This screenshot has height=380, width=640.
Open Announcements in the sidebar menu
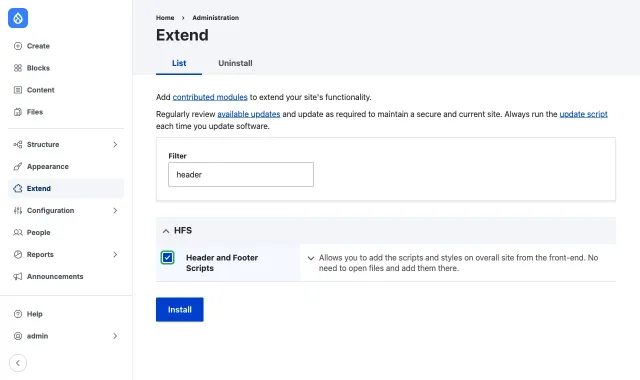point(55,277)
